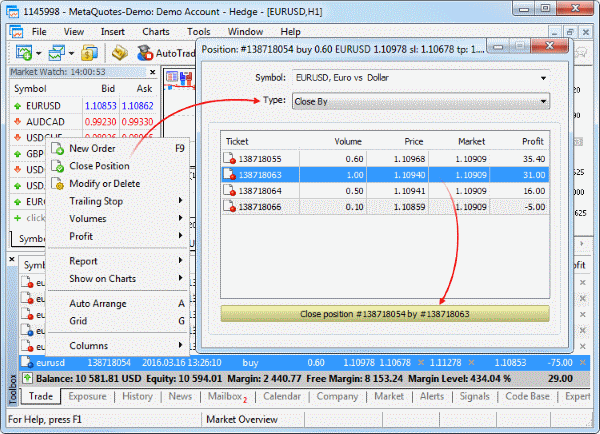Expand the new chart dropdown arrow
600x434 pixels.
tap(39, 53)
